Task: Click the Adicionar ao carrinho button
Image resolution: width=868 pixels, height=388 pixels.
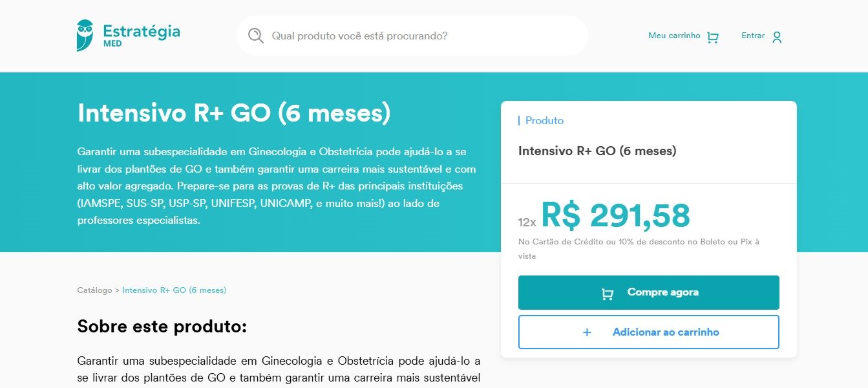Action: pos(665,332)
